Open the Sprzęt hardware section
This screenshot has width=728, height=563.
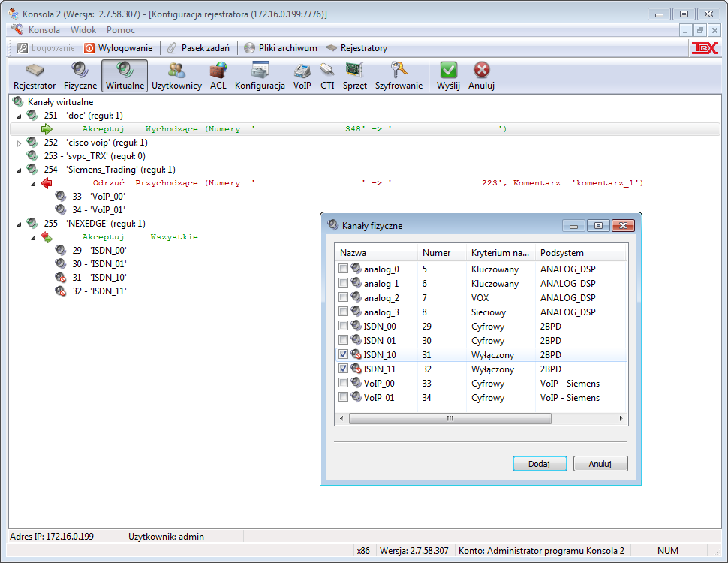click(x=355, y=76)
